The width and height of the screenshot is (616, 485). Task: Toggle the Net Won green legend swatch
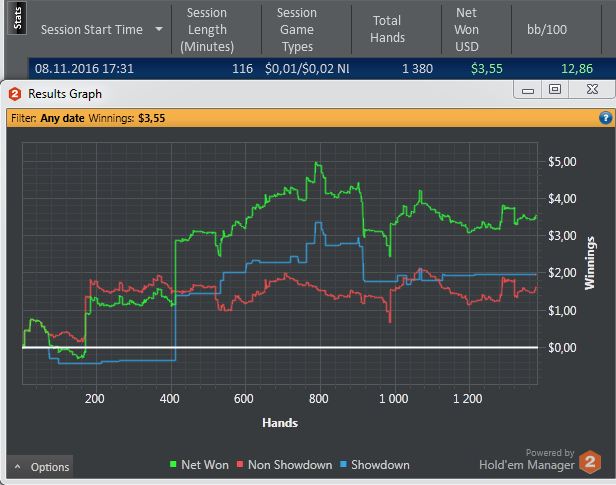point(173,464)
